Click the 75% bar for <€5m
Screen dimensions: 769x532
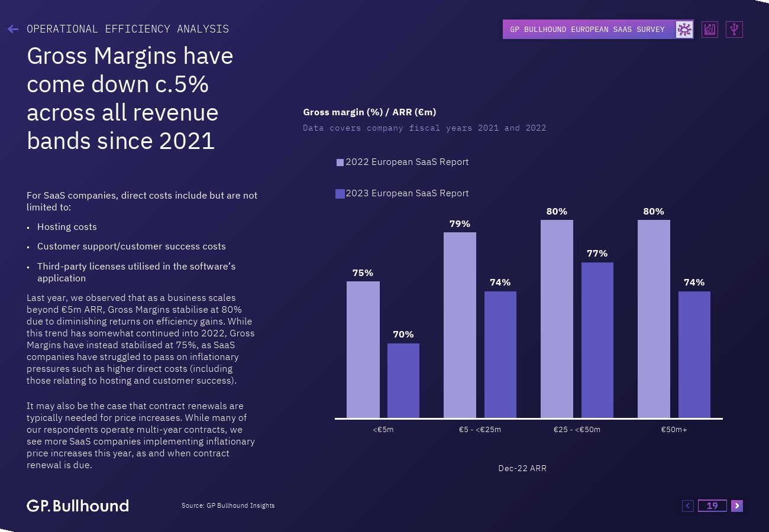click(363, 349)
